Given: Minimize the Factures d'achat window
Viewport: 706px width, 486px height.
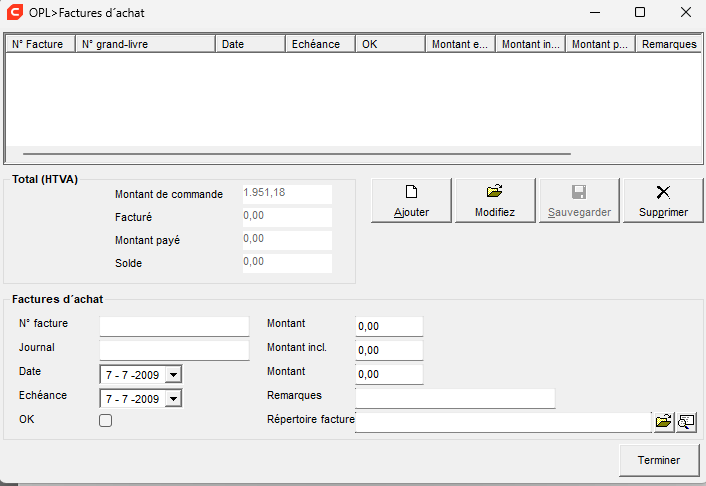Looking at the screenshot, I should [x=595, y=12].
